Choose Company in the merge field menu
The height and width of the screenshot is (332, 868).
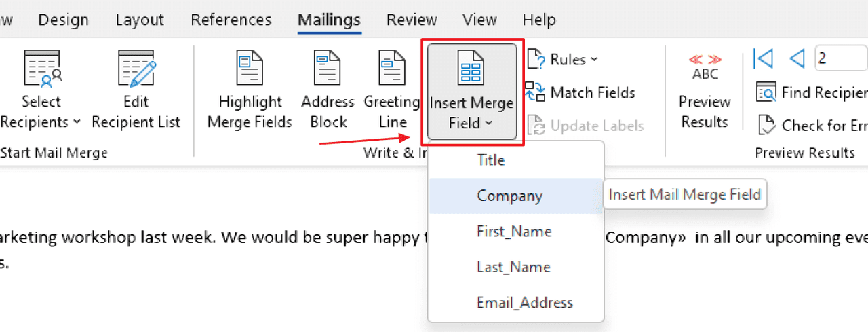point(509,196)
